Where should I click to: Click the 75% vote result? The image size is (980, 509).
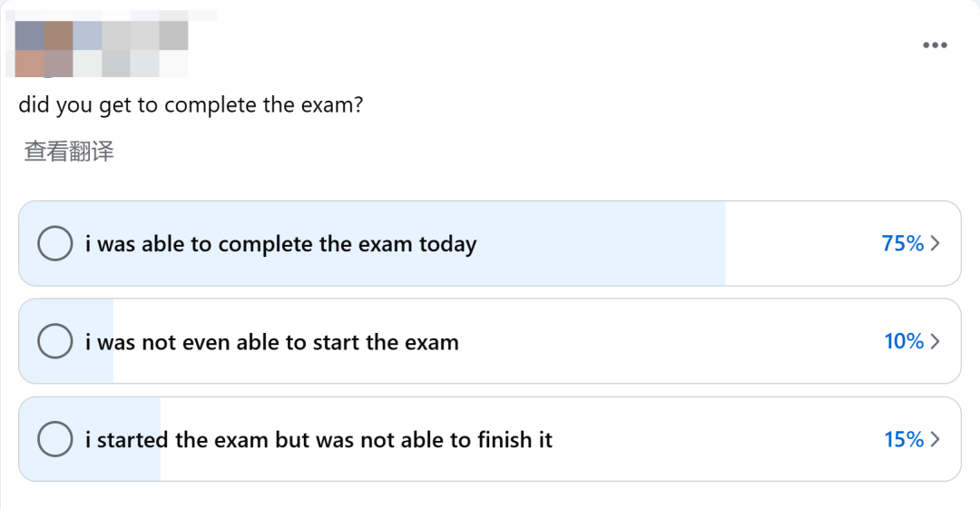click(x=903, y=243)
